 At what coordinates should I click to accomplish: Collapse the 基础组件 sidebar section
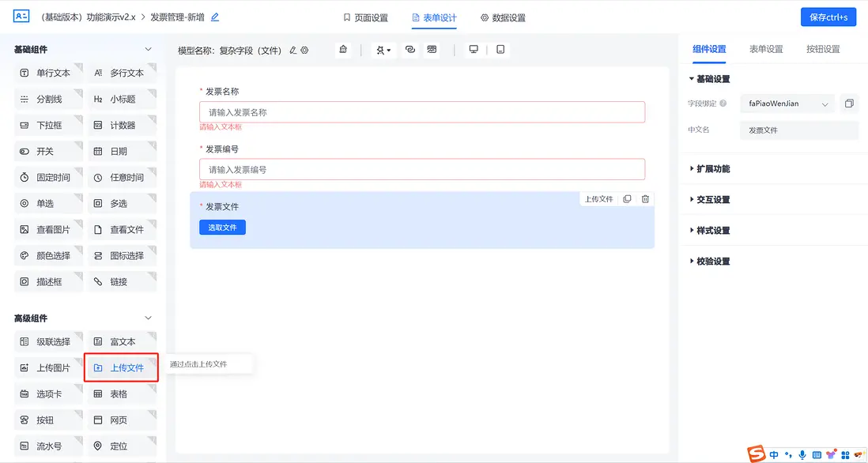coord(155,48)
